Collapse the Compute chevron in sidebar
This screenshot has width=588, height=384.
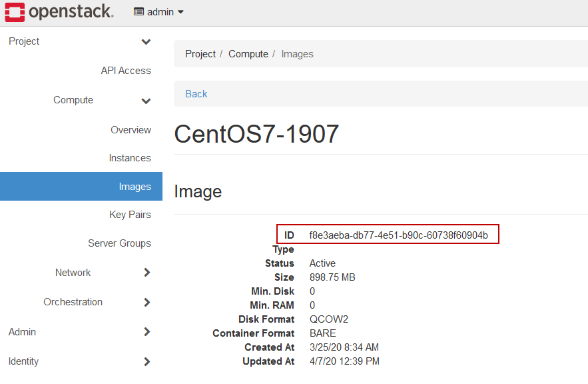point(147,101)
